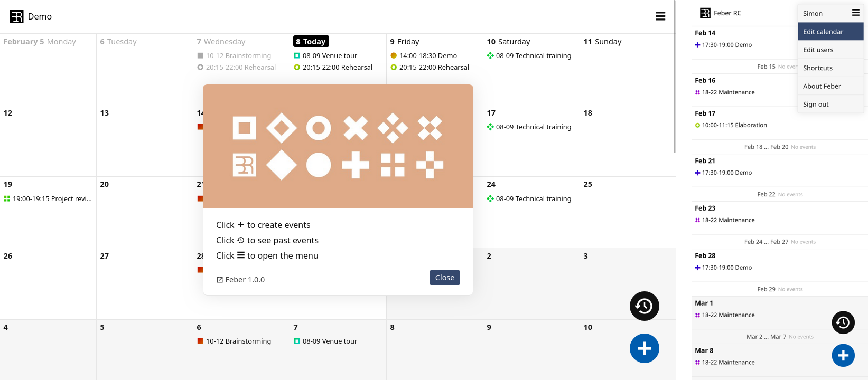Click the Feber RC logo
This screenshot has height=380, width=868.
tap(705, 13)
